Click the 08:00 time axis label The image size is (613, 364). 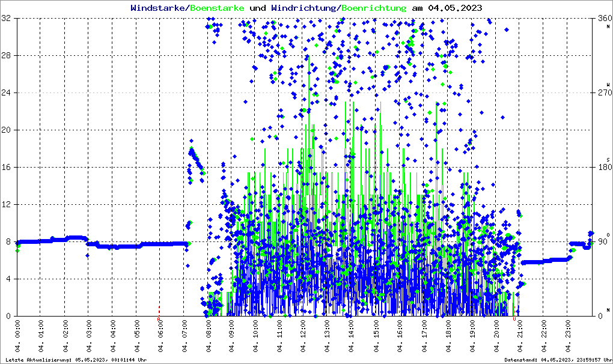(209, 336)
